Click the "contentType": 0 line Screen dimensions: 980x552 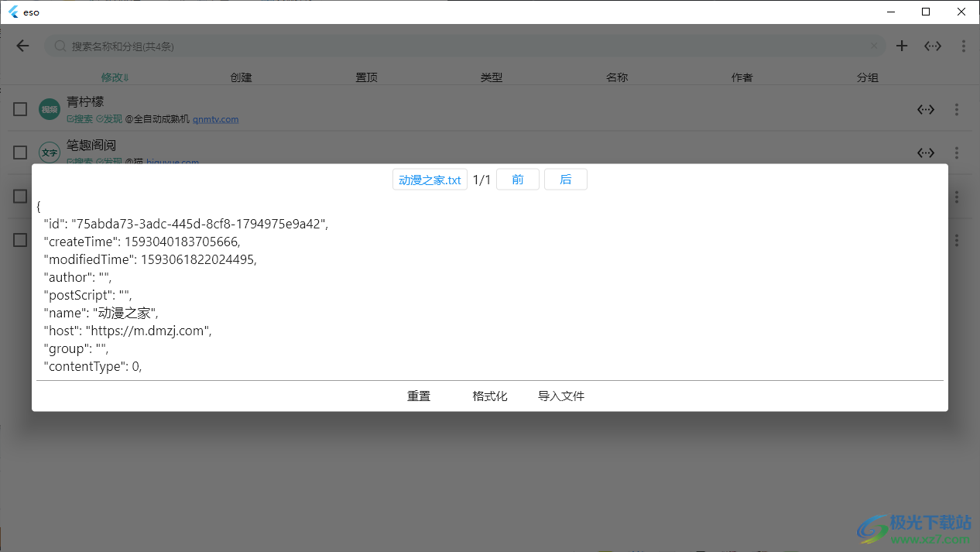[x=93, y=366]
